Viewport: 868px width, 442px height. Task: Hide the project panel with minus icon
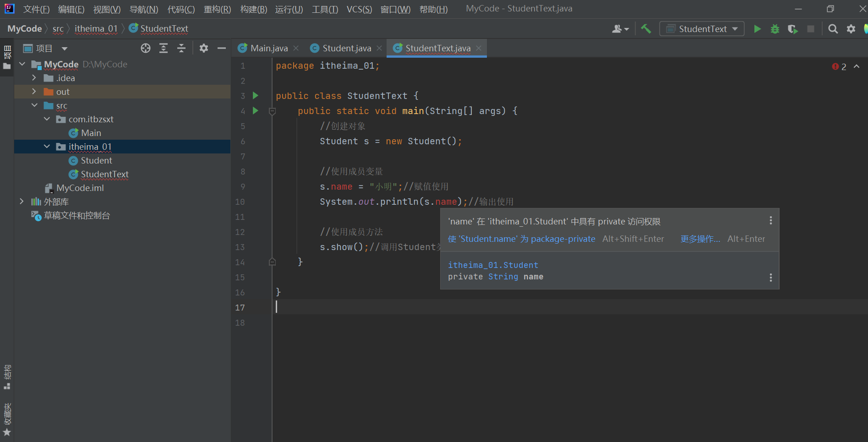click(222, 48)
